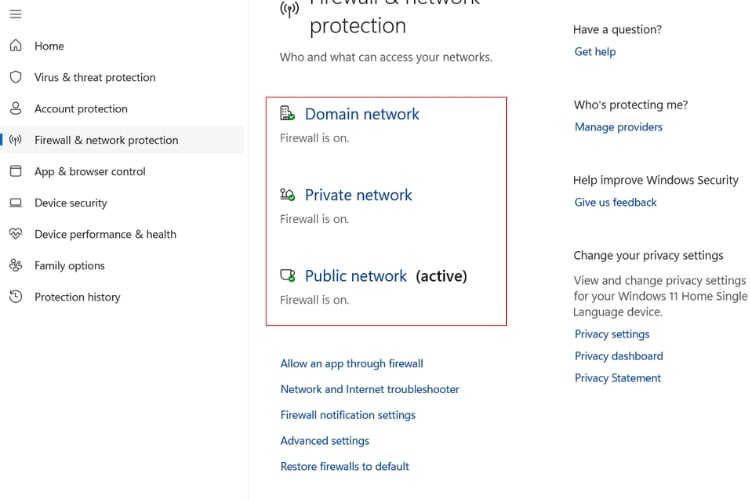The width and height of the screenshot is (750, 500).
Task: Click the Account protection person icon
Action: pyautogui.click(x=15, y=109)
